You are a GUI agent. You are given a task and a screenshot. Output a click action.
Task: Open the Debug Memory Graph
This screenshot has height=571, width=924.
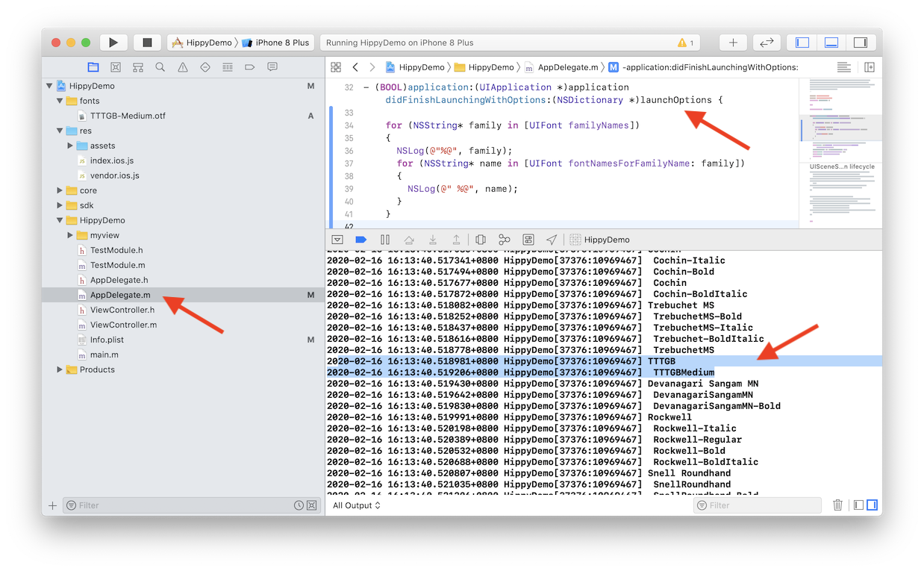pos(505,240)
